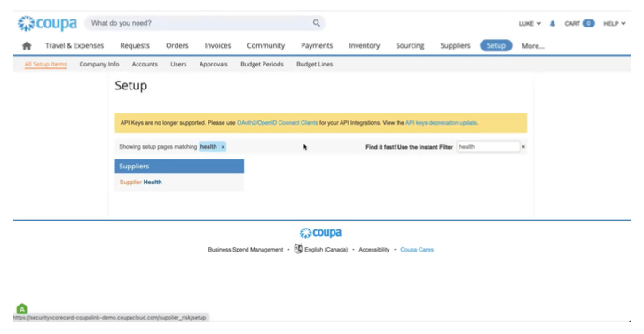Screen dimensions: 644x334
Task: Click into the Instant Filter input
Action: pos(489,147)
